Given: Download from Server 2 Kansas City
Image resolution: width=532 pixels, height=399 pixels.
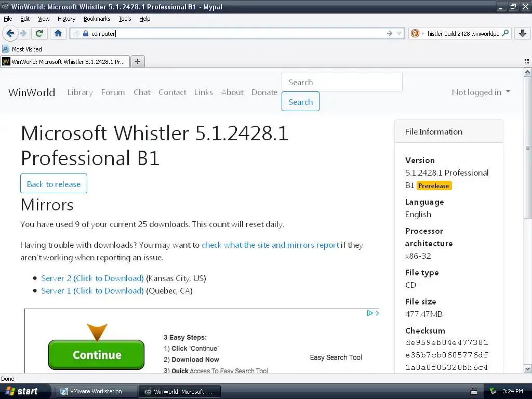Looking at the screenshot, I should click(92, 278).
